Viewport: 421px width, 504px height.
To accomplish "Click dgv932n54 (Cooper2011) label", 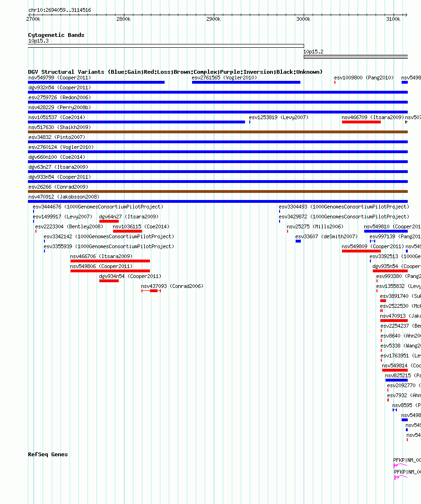I will coord(60,87).
